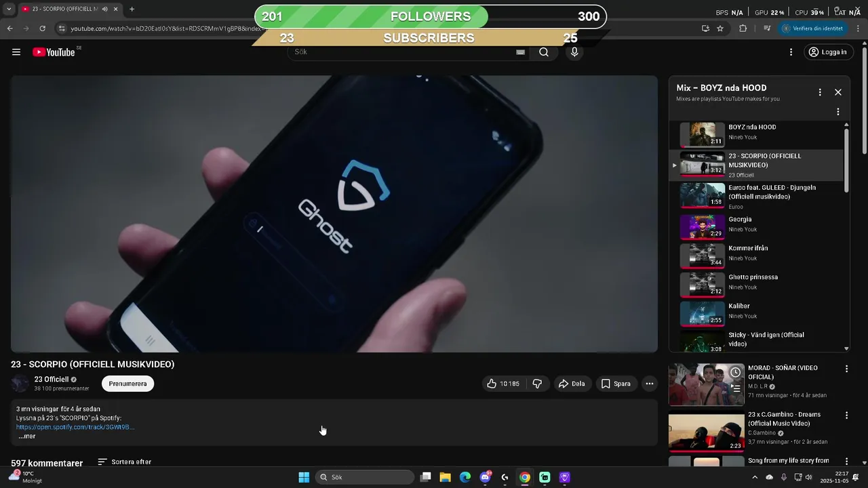
Task: Close the Mix playlist panel
Action: coord(838,92)
